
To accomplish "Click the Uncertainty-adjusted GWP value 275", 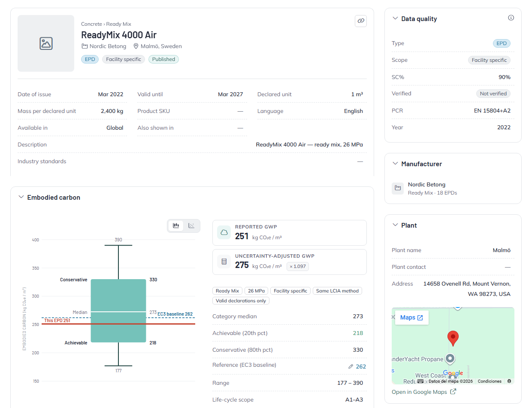I will pyautogui.click(x=242, y=265).
